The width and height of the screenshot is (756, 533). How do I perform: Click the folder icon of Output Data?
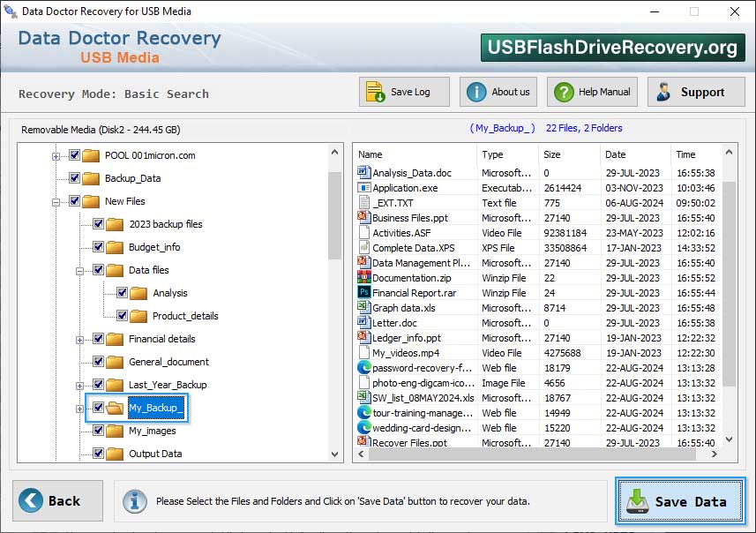click(115, 454)
